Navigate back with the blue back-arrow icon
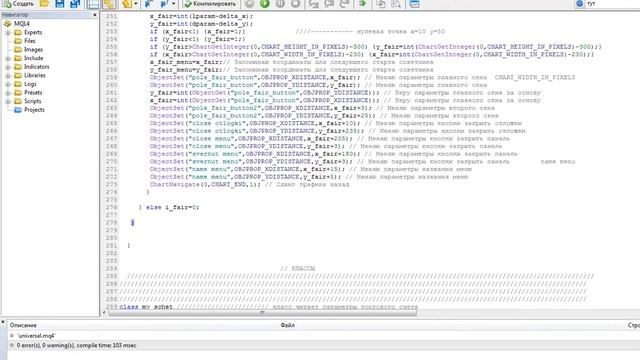 [x=149, y=4]
